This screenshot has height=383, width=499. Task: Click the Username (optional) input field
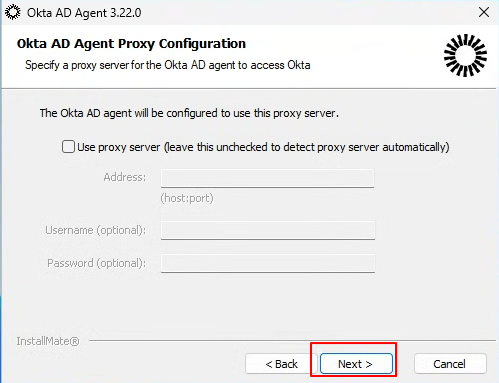pyautogui.click(x=268, y=230)
